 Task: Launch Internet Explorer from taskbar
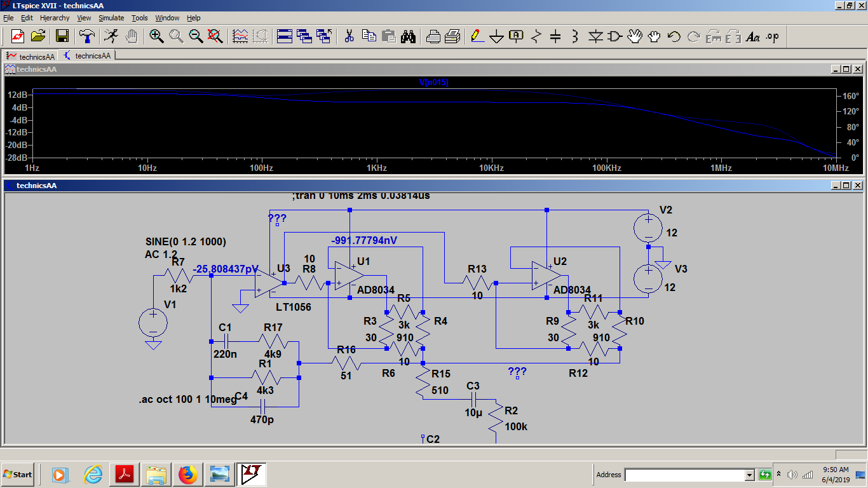[x=93, y=474]
